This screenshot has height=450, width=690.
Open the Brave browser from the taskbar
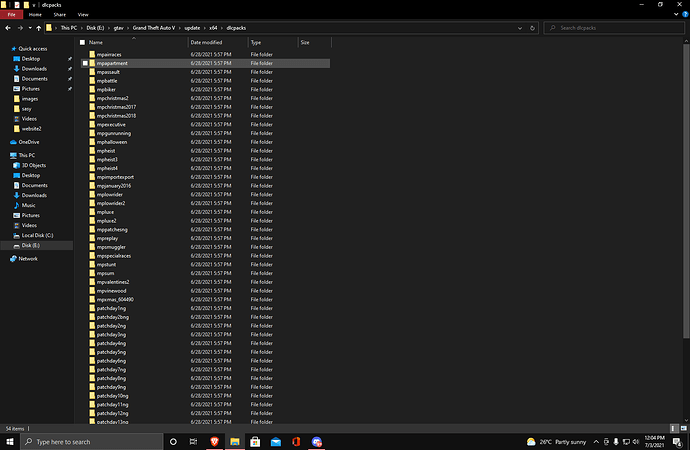tap(214, 441)
